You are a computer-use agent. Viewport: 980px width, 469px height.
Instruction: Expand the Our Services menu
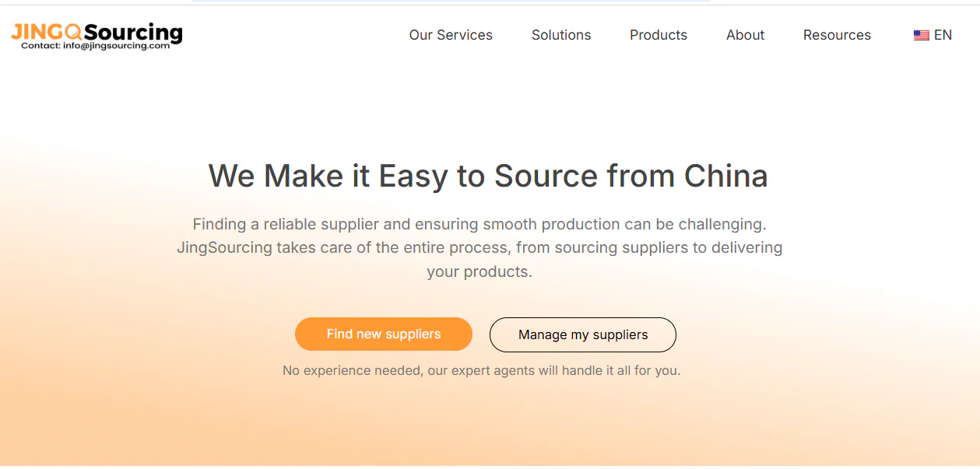pyautogui.click(x=451, y=35)
